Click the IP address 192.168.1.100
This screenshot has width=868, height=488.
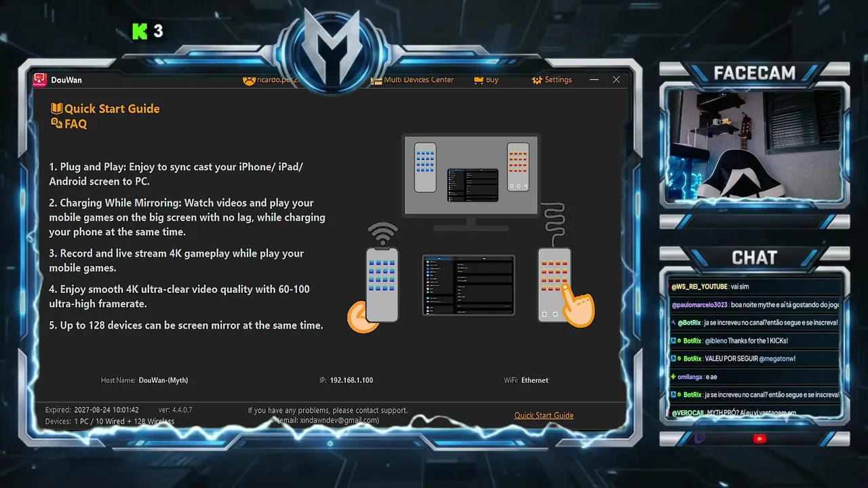(351, 380)
